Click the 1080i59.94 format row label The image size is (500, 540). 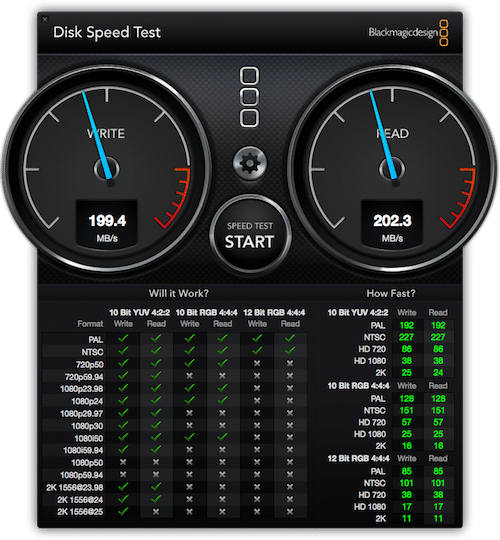click(x=83, y=450)
